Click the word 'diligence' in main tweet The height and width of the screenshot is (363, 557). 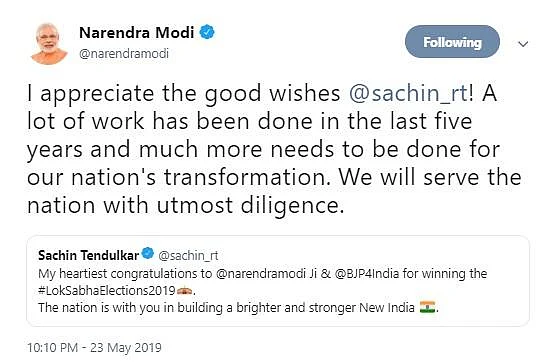click(292, 206)
